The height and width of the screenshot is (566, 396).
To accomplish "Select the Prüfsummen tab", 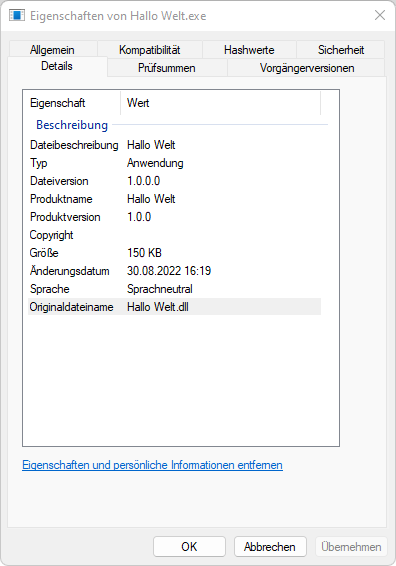I will (167, 68).
